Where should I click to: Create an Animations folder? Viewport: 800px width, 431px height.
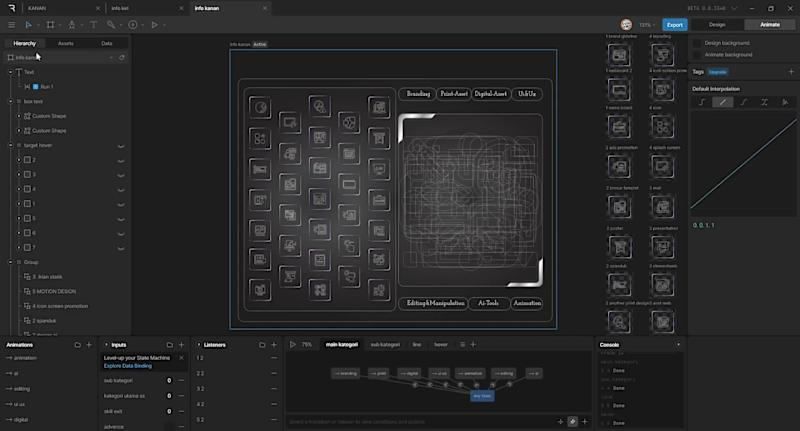78,345
